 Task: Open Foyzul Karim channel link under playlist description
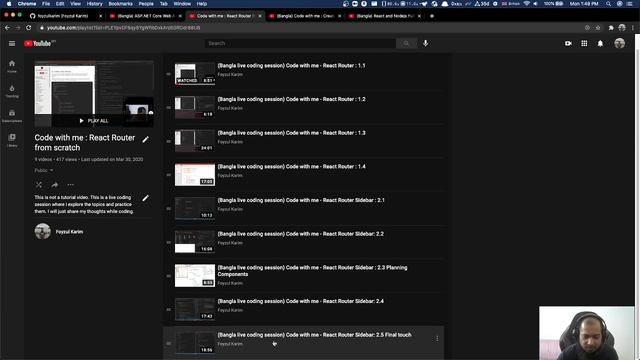point(69,232)
